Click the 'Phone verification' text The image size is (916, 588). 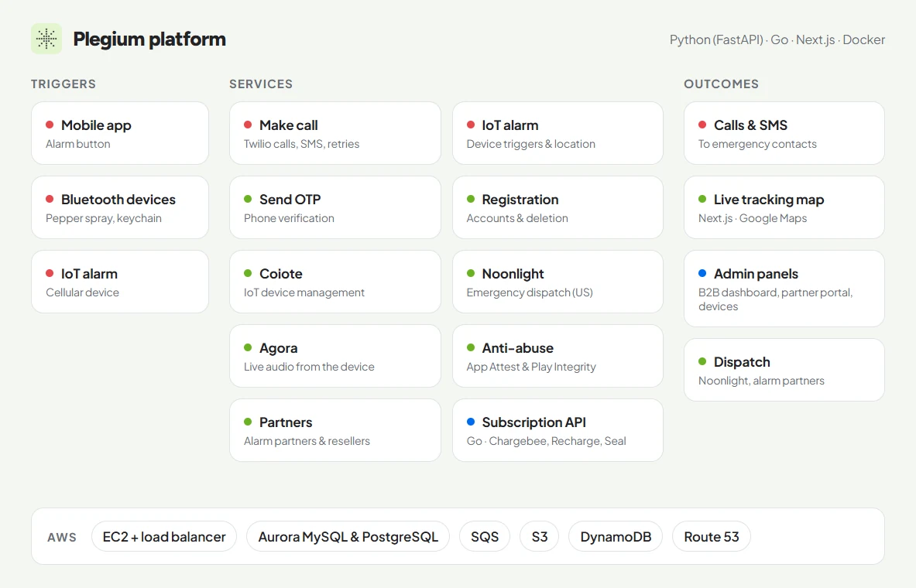289,218
